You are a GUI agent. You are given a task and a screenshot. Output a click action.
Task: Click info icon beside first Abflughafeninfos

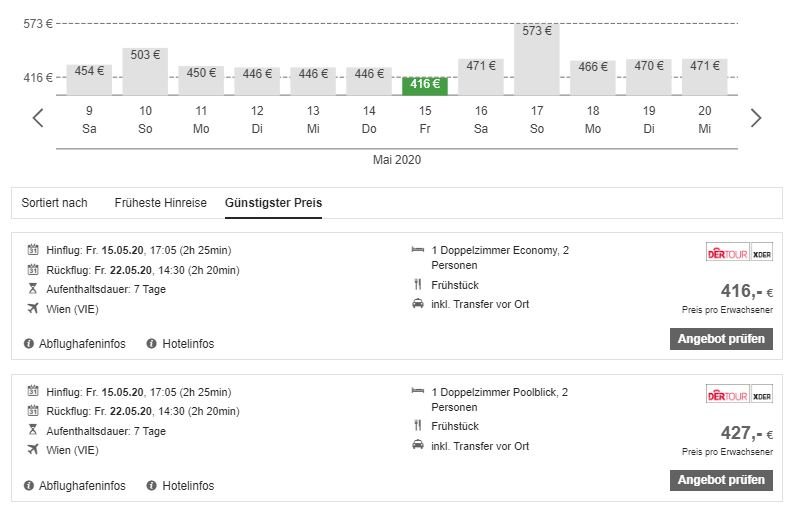click(30, 344)
